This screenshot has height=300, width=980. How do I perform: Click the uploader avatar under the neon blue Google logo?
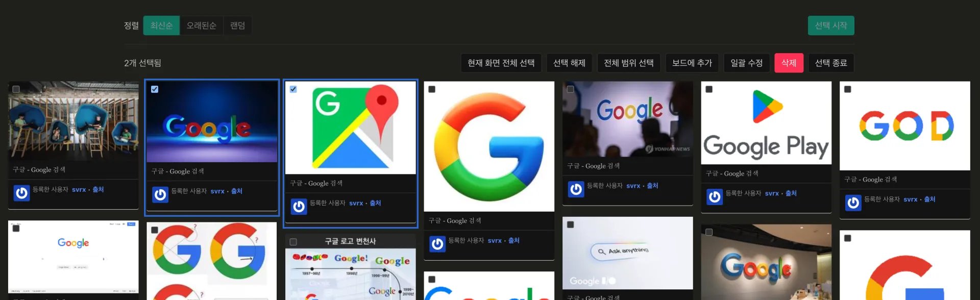pyautogui.click(x=160, y=194)
